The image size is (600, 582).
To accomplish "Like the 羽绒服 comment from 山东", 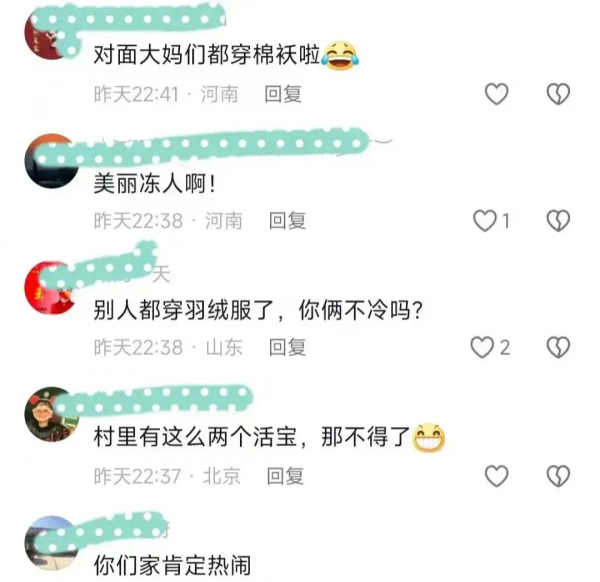I will pyautogui.click(x=482, y=347).
